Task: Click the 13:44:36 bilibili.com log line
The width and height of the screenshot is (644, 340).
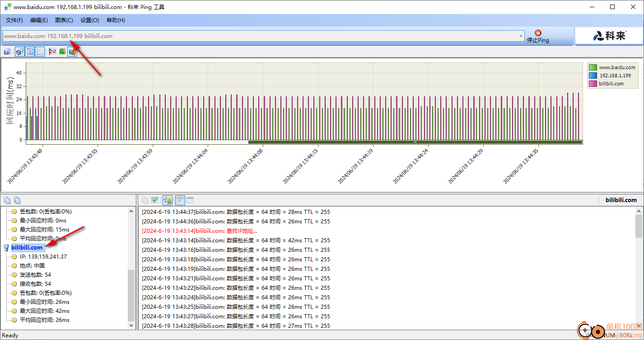Action: (236, 221)
